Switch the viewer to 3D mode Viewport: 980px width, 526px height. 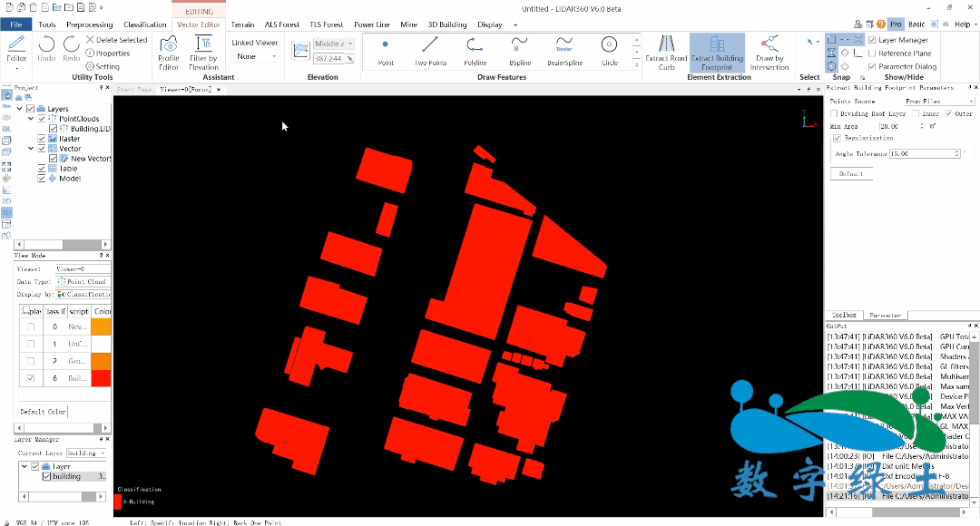coord(6,212)
